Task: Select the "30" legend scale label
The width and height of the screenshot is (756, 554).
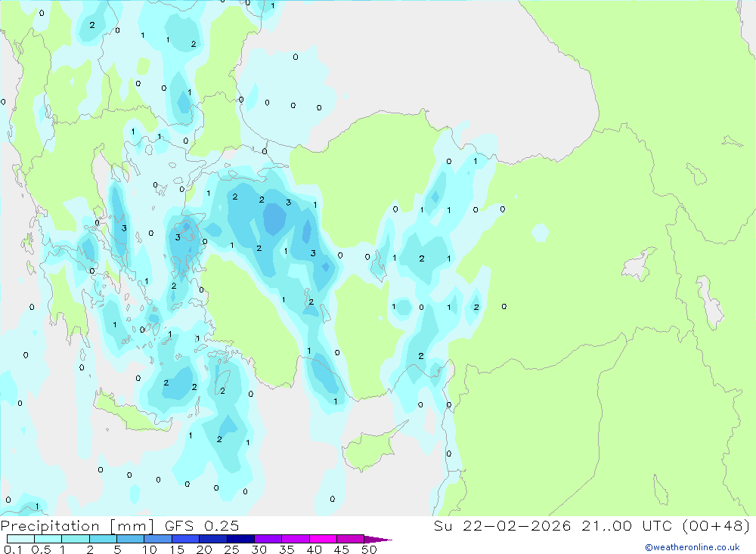Action: pyautogui.click(x=259, y=549)
